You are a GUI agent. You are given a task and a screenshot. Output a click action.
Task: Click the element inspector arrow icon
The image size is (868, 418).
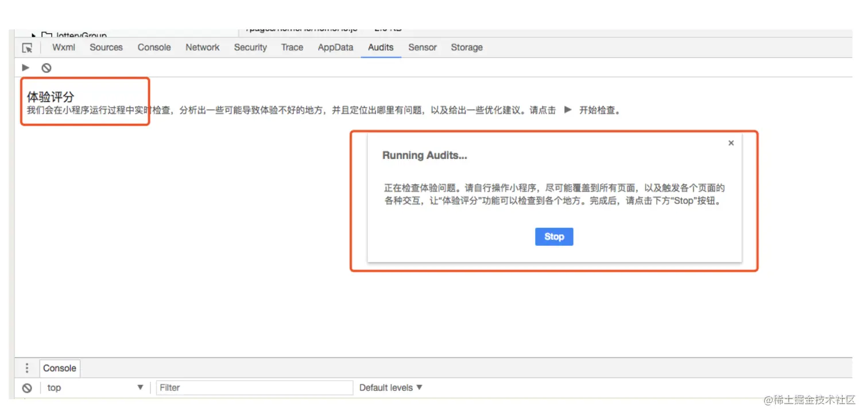click(x=27, y=48)
